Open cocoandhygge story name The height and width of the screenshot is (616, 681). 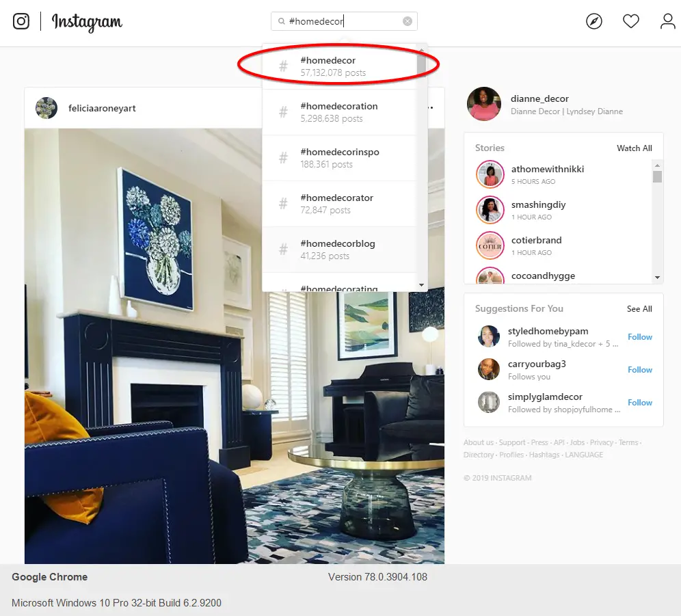click(x=543, y=276)
